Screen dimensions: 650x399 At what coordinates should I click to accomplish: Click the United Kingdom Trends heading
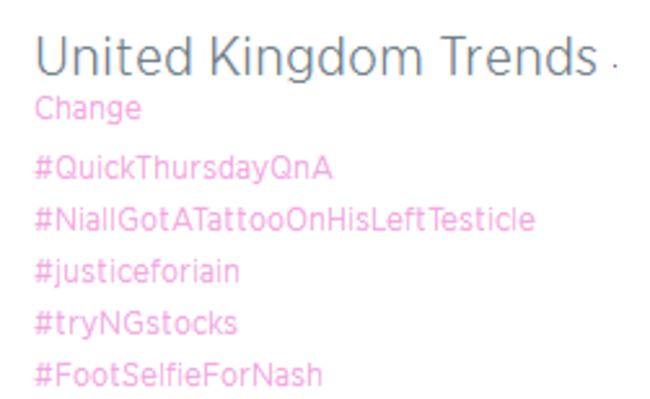tap(317, 57)
